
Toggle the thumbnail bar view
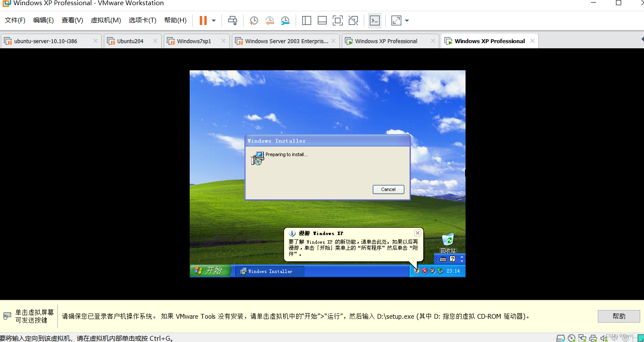click(x=322, y=20)
